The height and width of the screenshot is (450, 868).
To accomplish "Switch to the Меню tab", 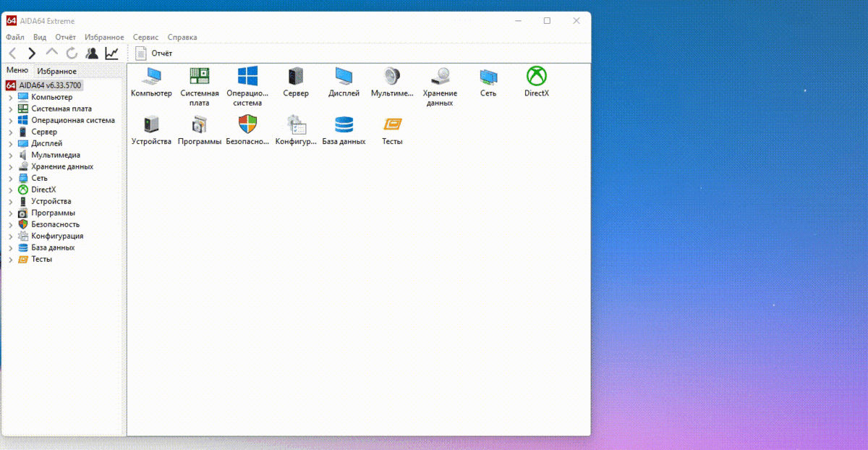I will 17,70.
